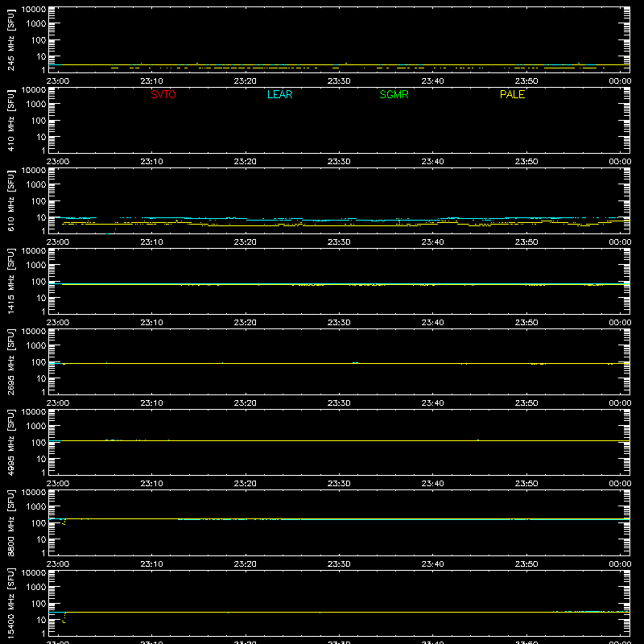This screenshot has width=644, height=644.
Task: Click the cyan LEAR legend label
Action: click(279, 94)
